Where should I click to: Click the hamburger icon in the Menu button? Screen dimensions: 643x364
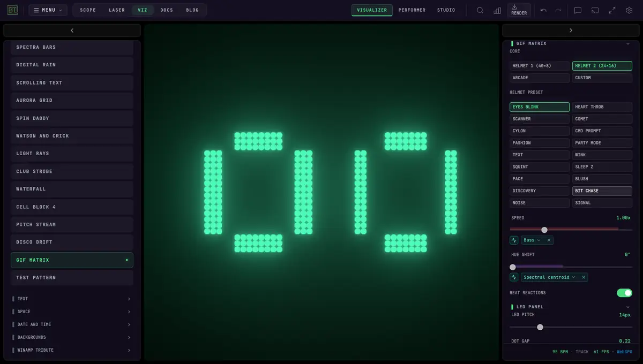[36, 10]
